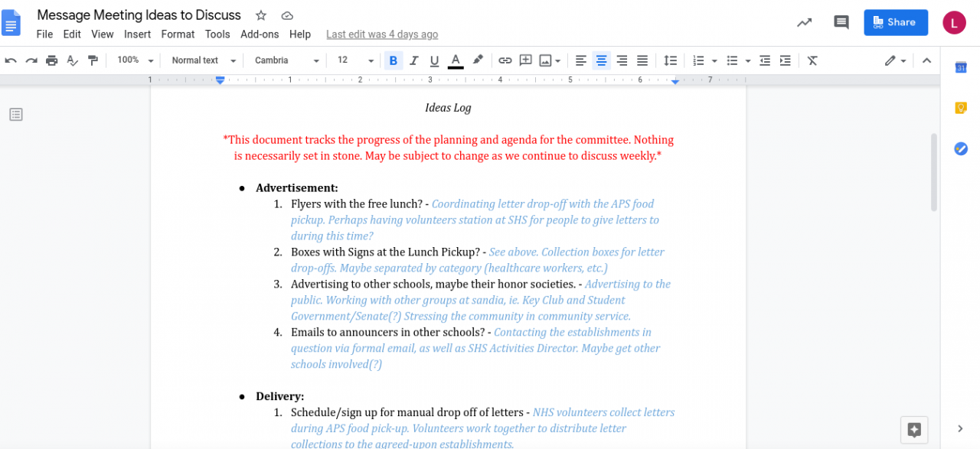980x449 pixels.
Task: Open the highlight color tool
Action: pos(478,60)
